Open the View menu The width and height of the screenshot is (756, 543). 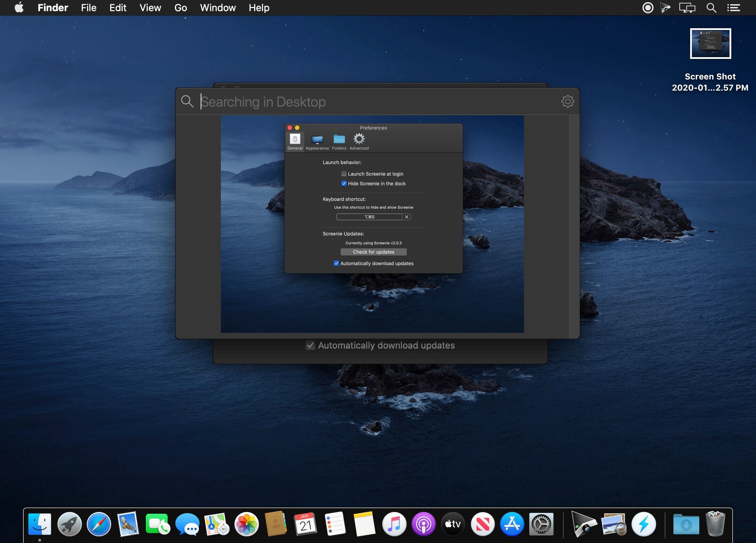point(150,8)
